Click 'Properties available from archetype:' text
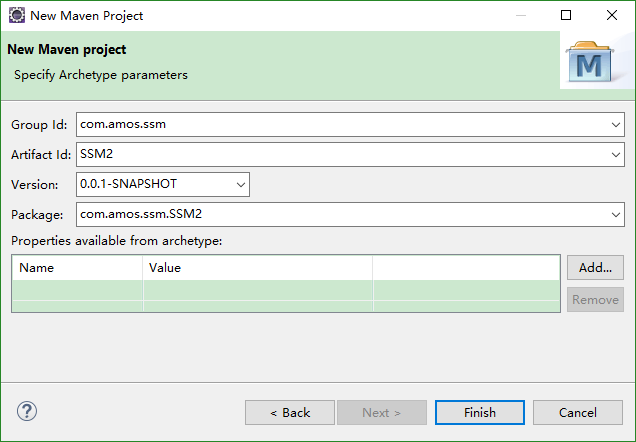This screenshot has width=636, height=442. point(116,241)
